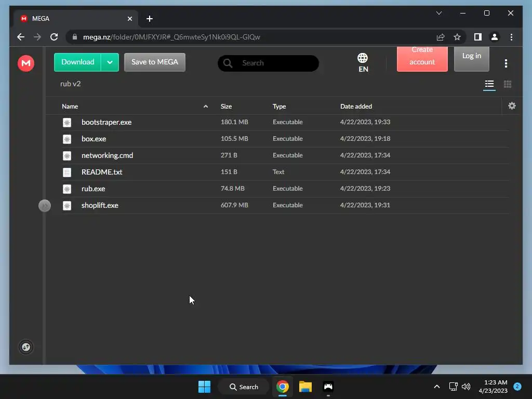
Task: Click the networking.cmd file icon
Action: 67,155
